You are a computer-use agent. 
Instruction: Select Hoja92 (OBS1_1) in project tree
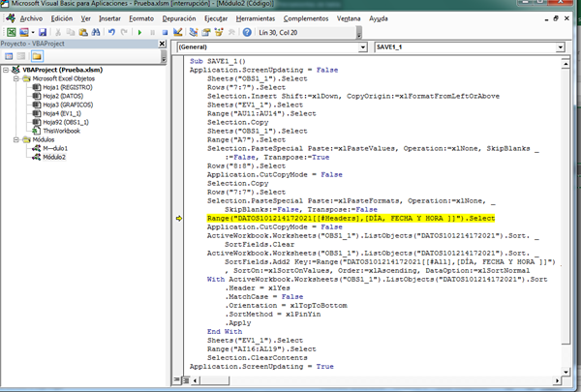click(64, 123)
